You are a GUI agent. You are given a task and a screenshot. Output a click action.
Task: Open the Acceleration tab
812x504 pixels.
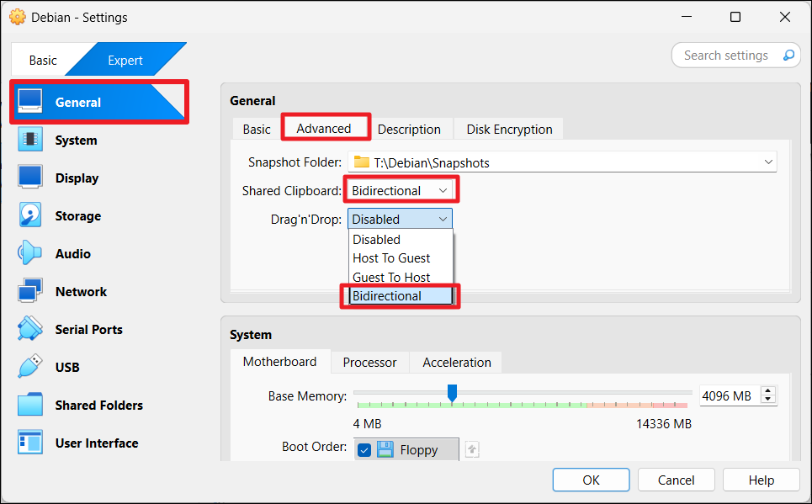(457, 362)
